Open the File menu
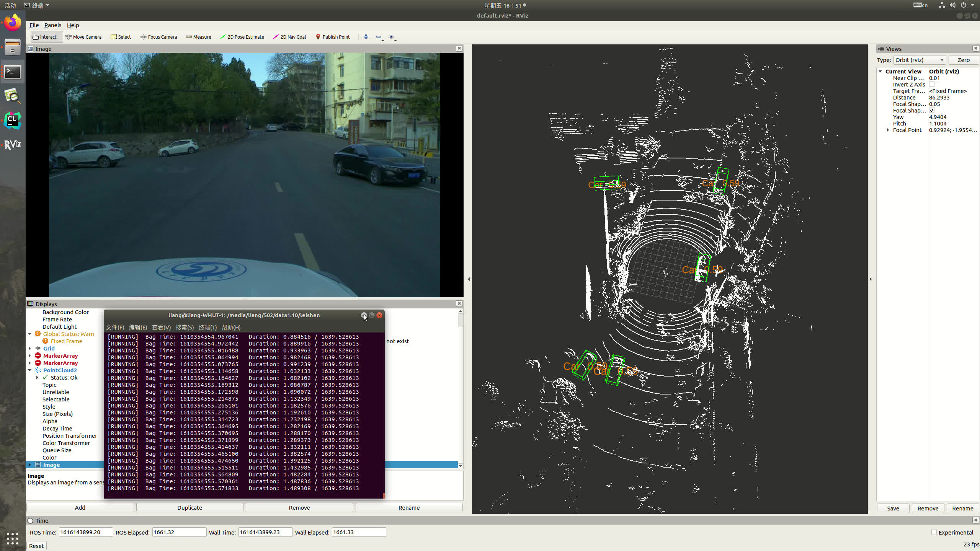This screenshot has width=980, height=551. click(34, 25)
